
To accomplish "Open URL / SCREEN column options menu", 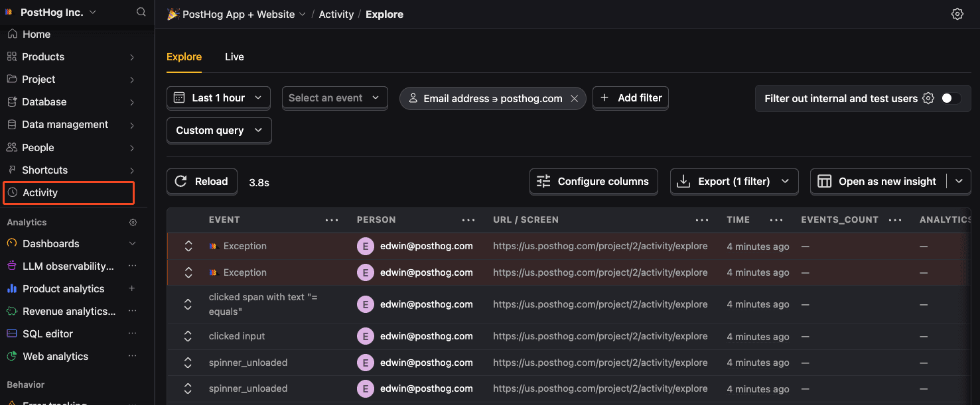I will [702, 220].
